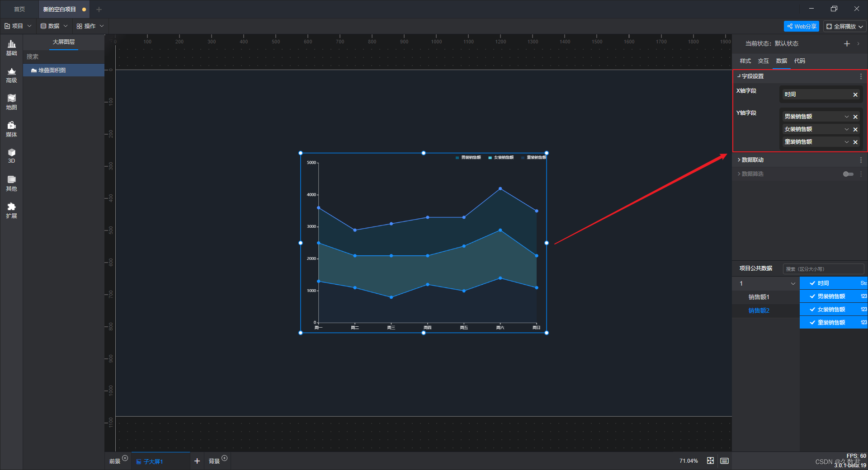Switch to the 首页 tab

coord(19,9)
